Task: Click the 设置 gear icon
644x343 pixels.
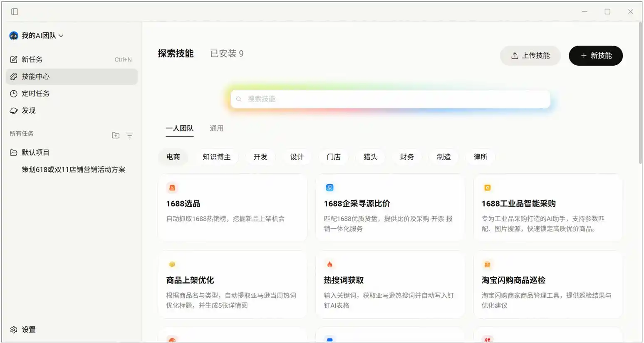Action: pyautogui.click(x=14, y=330)
